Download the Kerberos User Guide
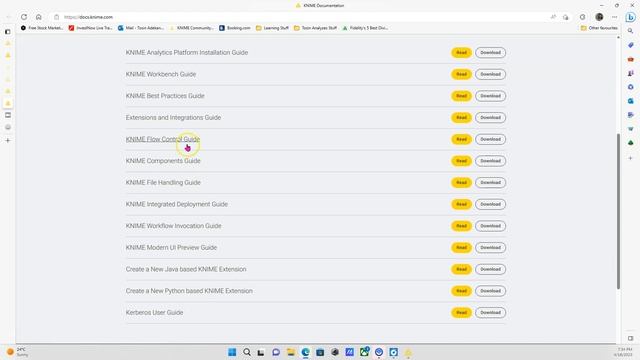 point(490,313)
